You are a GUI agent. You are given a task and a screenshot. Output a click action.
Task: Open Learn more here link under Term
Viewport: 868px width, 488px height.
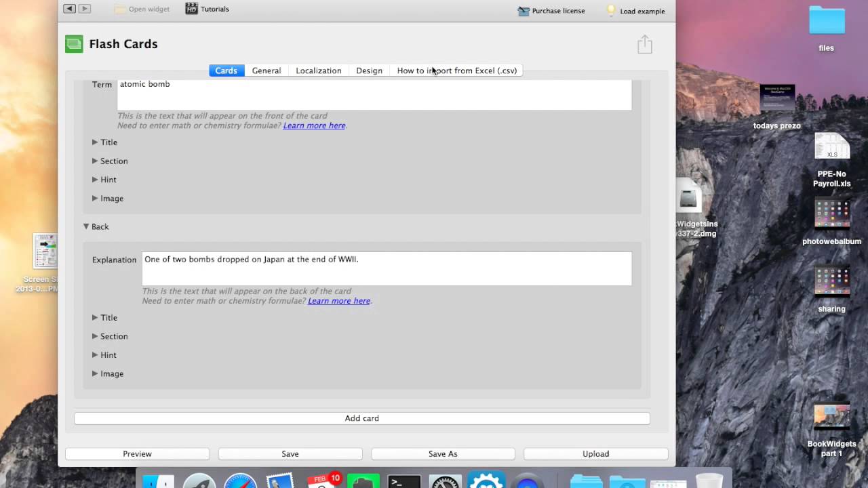coord(314,125)
